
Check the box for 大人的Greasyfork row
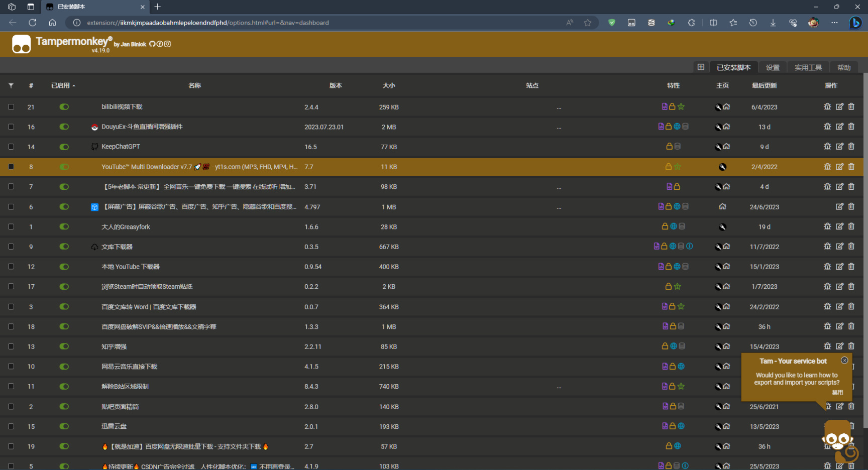pos(11,227)
